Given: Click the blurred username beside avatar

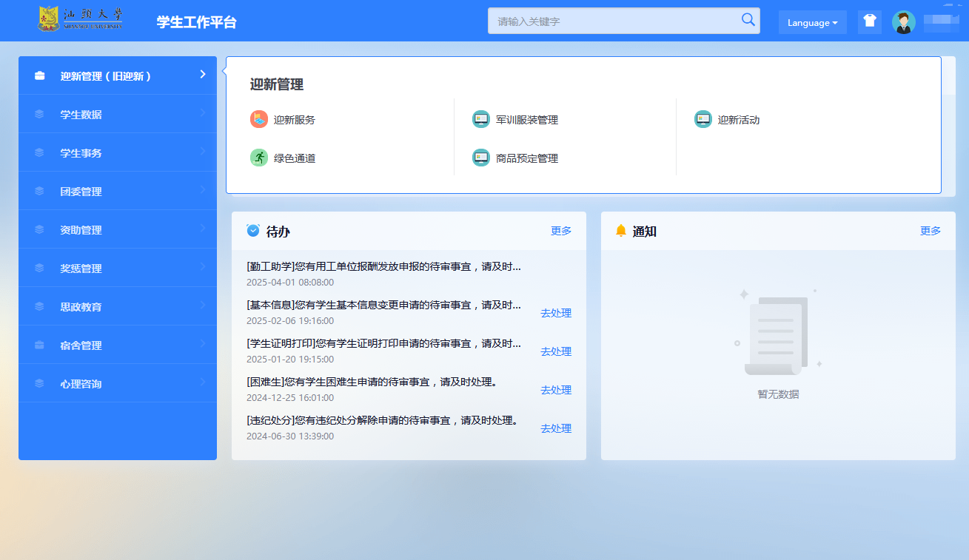Looking at the screenshot, I should click(940, 22).
